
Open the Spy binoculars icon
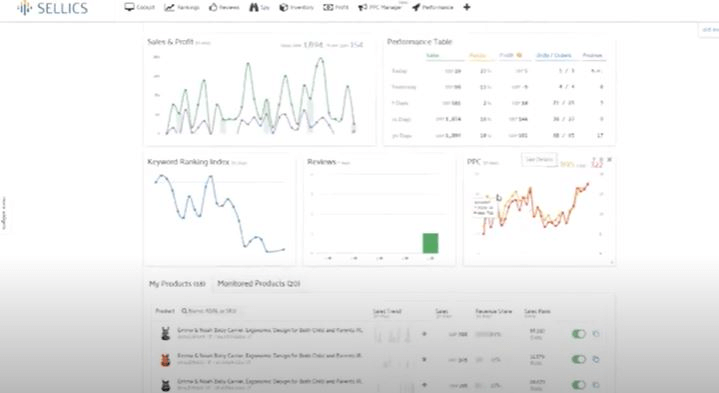(254, 7)
